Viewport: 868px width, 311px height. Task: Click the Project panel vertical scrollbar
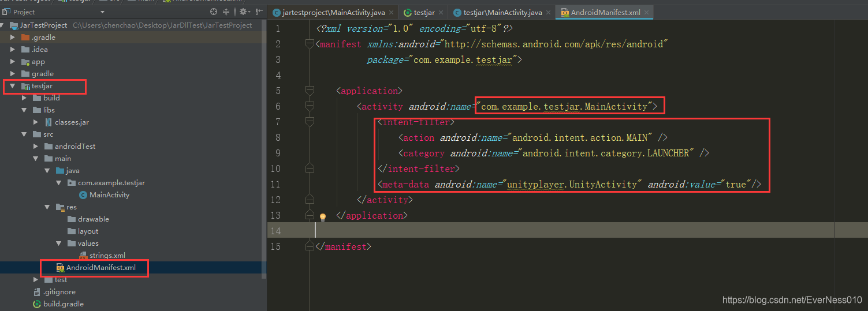265,150
